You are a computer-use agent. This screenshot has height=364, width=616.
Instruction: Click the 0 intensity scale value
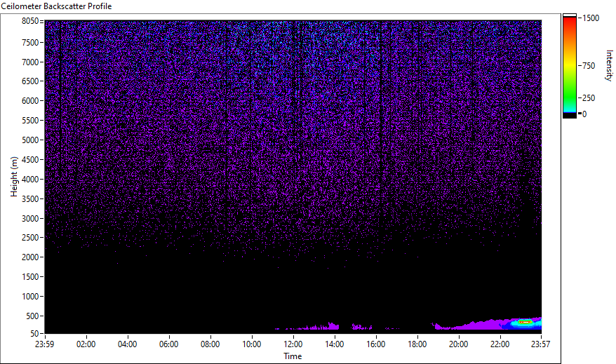click(x=584, y=114)
